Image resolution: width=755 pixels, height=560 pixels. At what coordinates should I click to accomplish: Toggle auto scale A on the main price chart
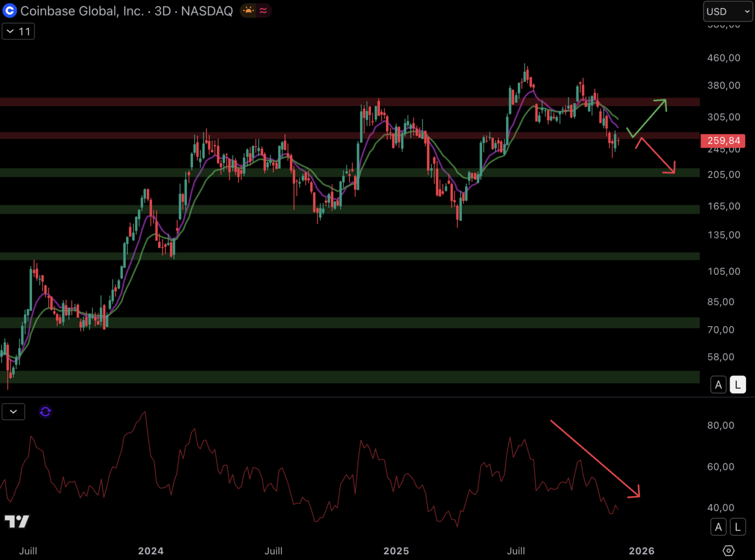(718, 385)
